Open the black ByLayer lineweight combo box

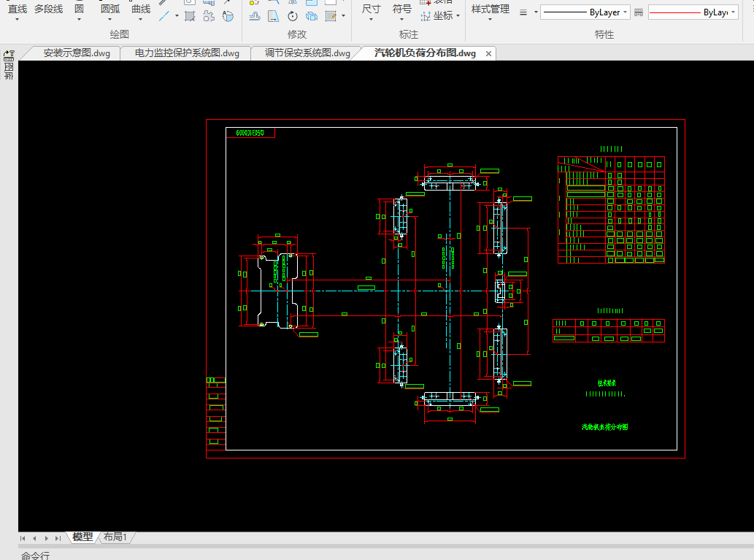coord(585,12)
